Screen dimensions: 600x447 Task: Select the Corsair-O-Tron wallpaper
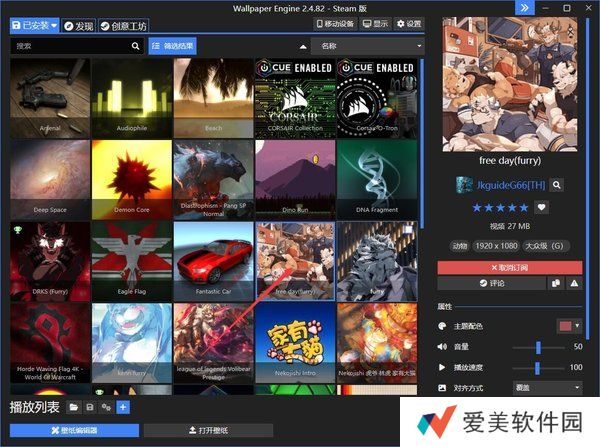(x=377, y=98)
